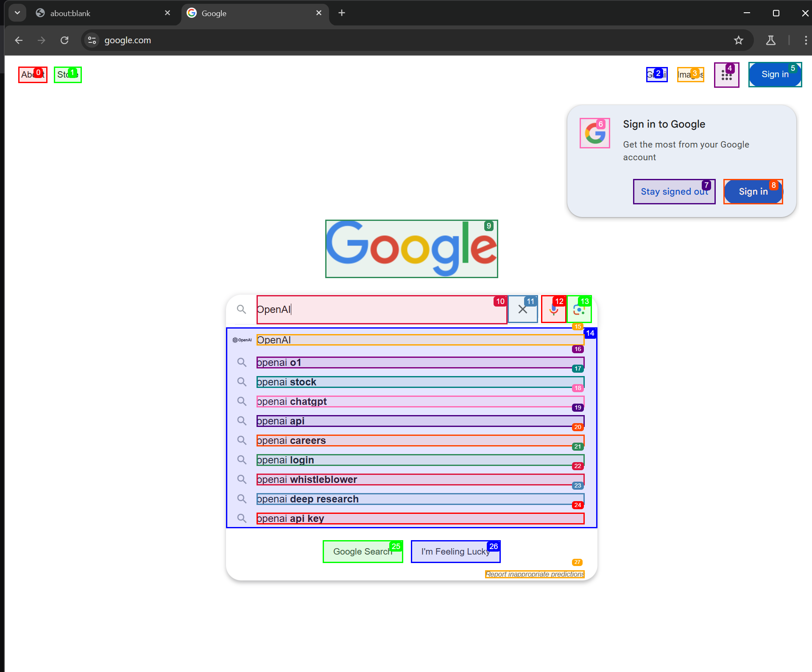The image size is (812, 672).
Task: Open the Gmail link
Action: click(657, 75)
